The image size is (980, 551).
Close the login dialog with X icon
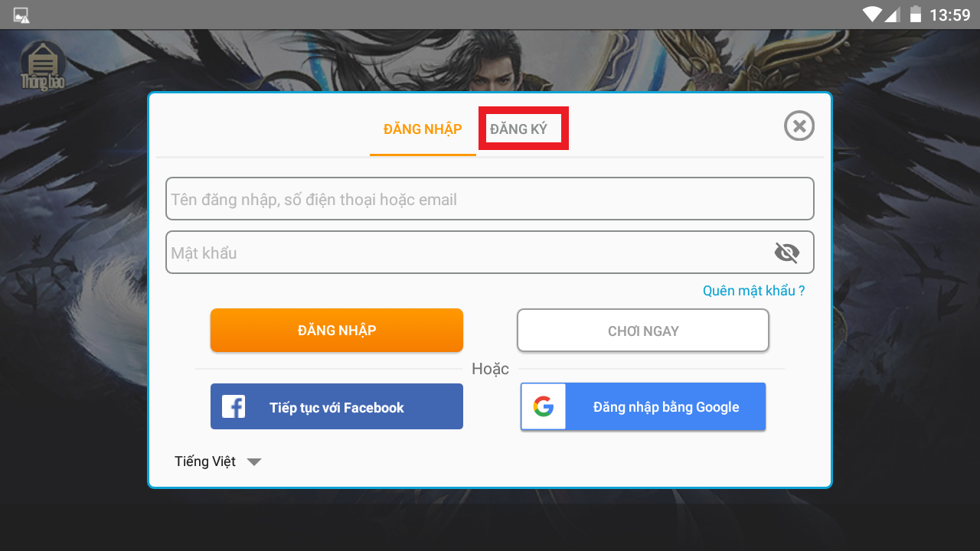pos(799,126)
